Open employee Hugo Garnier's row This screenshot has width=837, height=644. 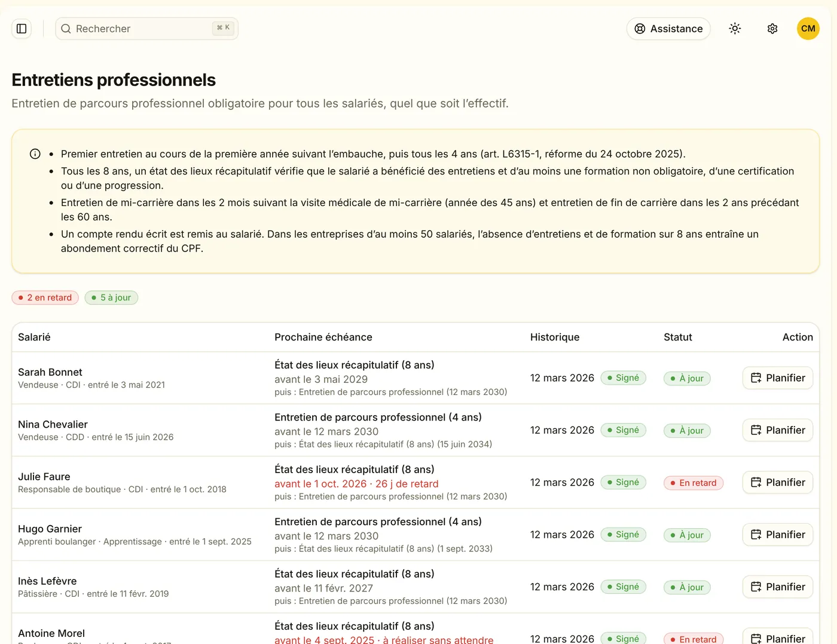click(x=416, y=535)
